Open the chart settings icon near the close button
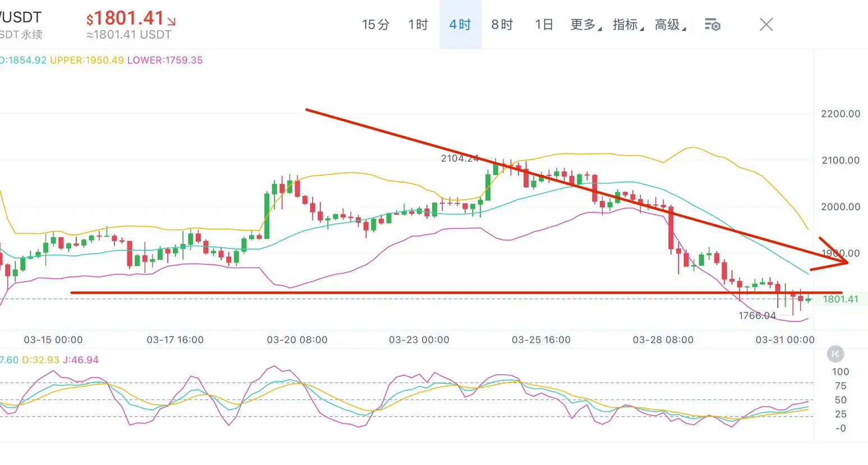Screen dimensions: 868x465 712,24
